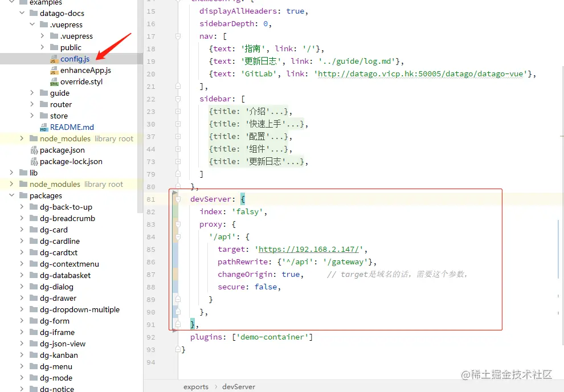The image size is (564, 392).
Task: Open the config.js file
Action: click(x=75, y=59)
